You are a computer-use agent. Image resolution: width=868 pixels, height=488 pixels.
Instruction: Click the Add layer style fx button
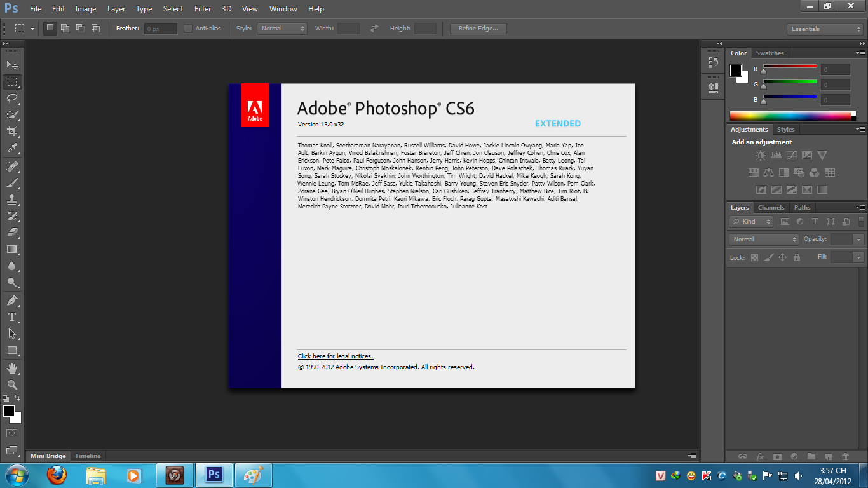pos(760,456)
